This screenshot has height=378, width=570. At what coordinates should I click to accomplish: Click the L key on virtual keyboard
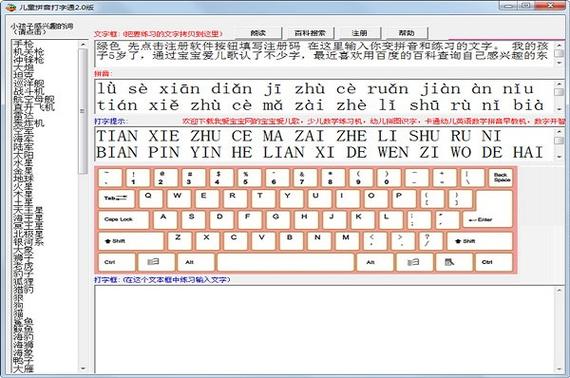coord(390,220)
